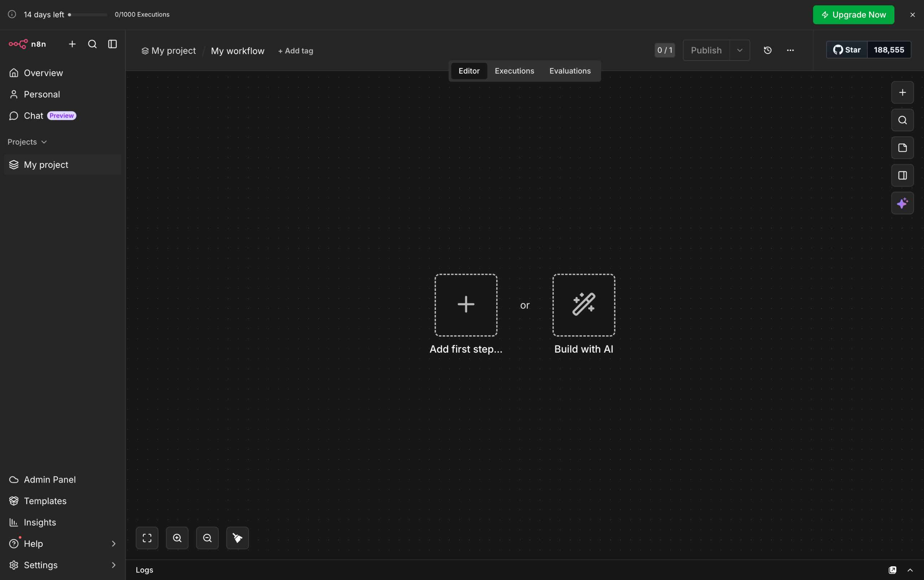Open the Overview page
924x580 pixels.
pyautogui.click(x=62, y=73)
